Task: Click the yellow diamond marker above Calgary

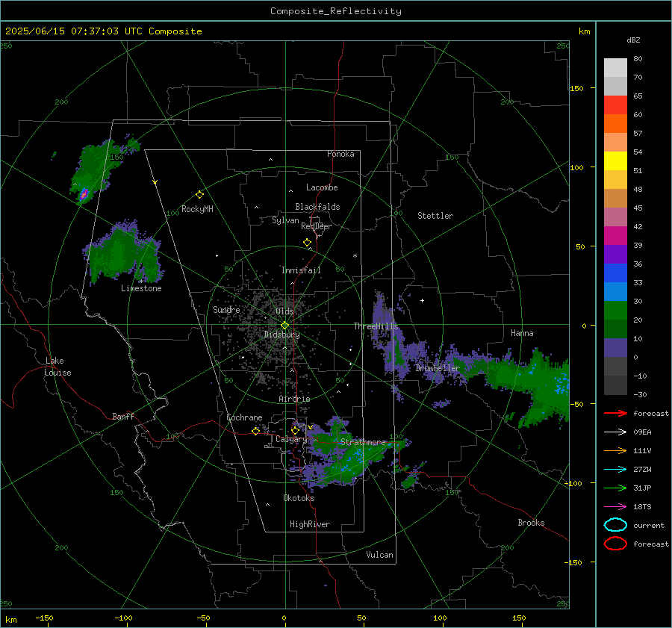Action: [295, 430]
